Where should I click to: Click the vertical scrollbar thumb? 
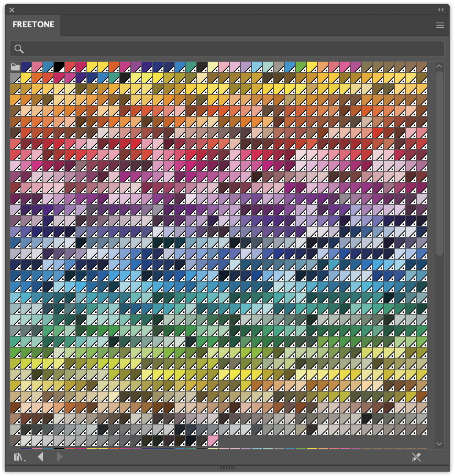point(439,163)
